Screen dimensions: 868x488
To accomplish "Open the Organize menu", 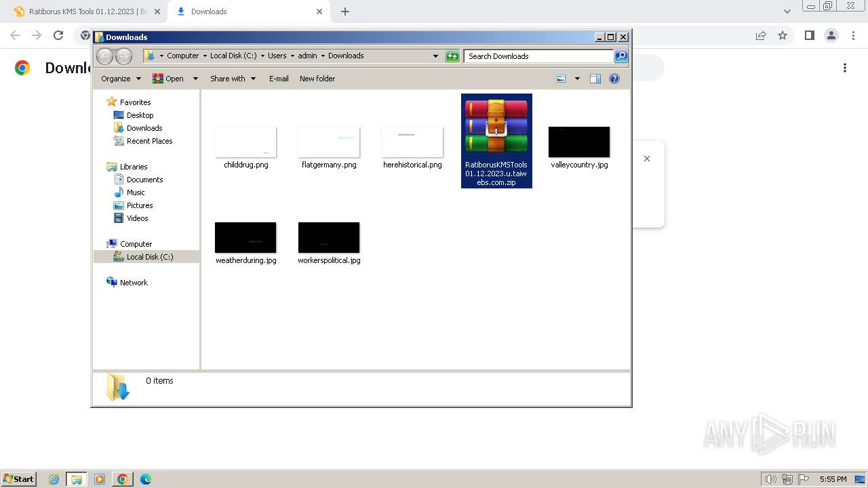I will coord(121,79).
